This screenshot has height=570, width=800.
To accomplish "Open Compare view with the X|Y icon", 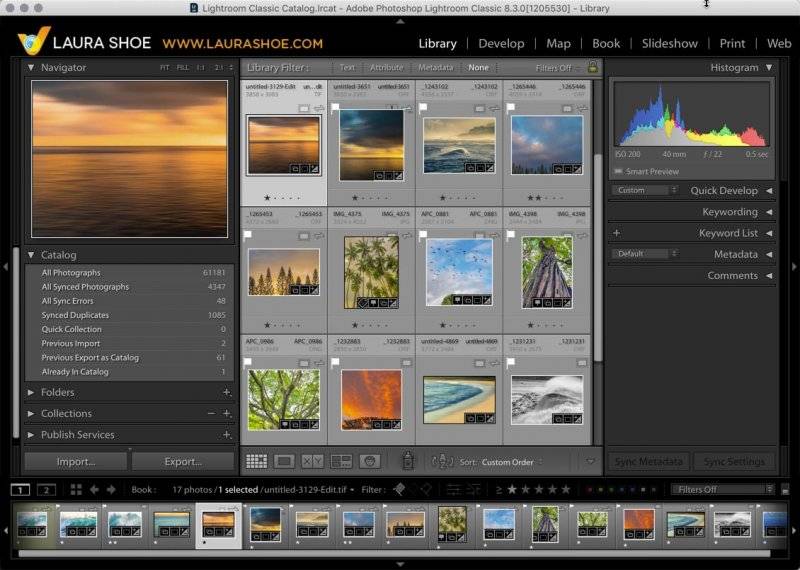I will point(312,462).
